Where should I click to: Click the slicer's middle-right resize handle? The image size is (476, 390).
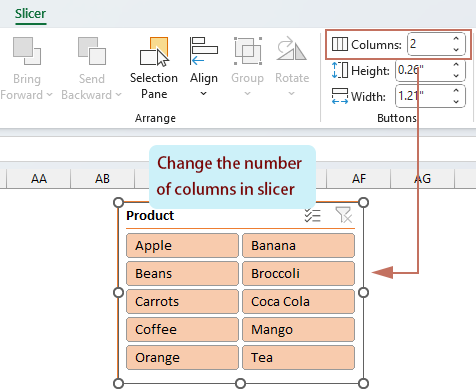(x=363, y=293)
